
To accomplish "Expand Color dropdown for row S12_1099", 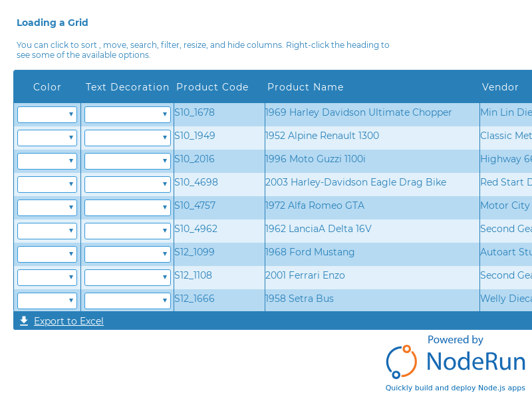I will (47, 254).
